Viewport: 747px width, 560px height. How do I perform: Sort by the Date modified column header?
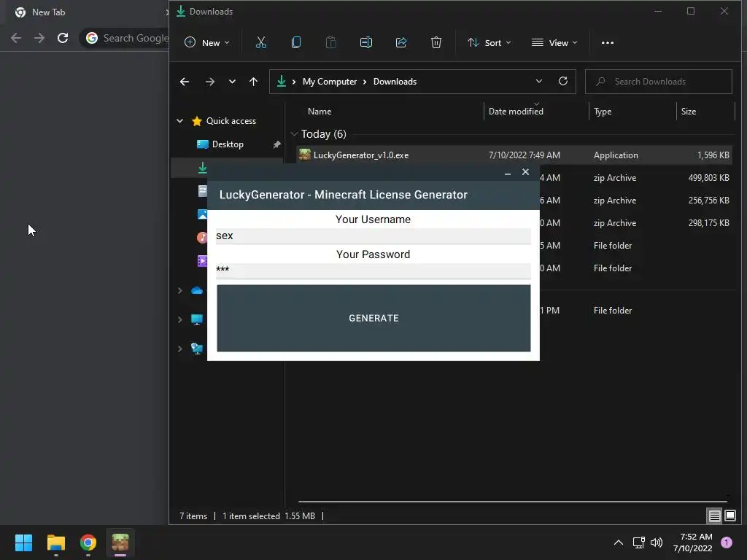516,112
